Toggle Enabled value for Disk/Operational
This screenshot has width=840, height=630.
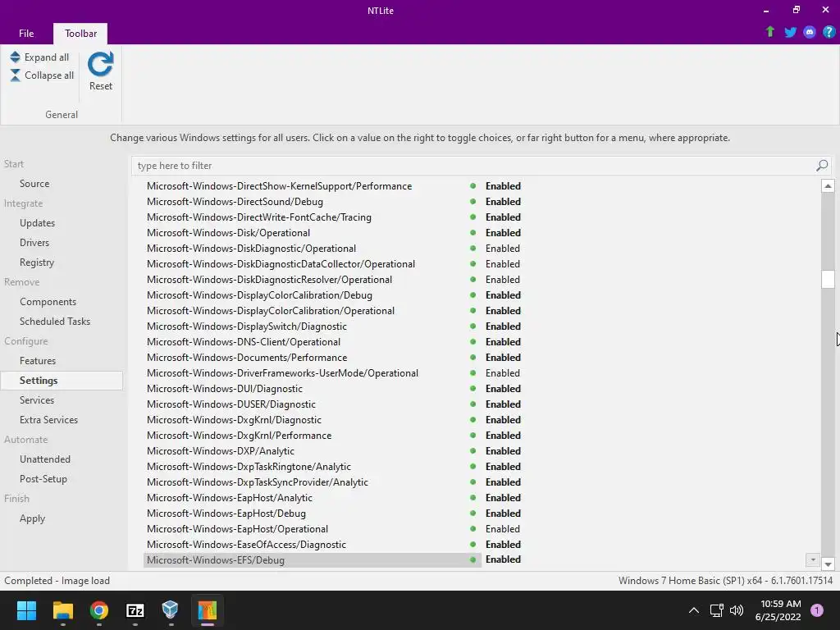[x=503, y=232]
